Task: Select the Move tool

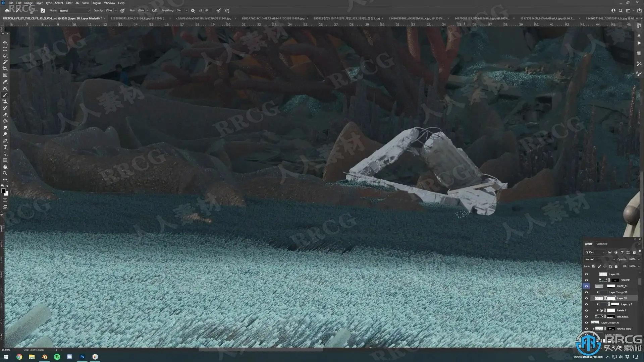Action: pos(5,43)
